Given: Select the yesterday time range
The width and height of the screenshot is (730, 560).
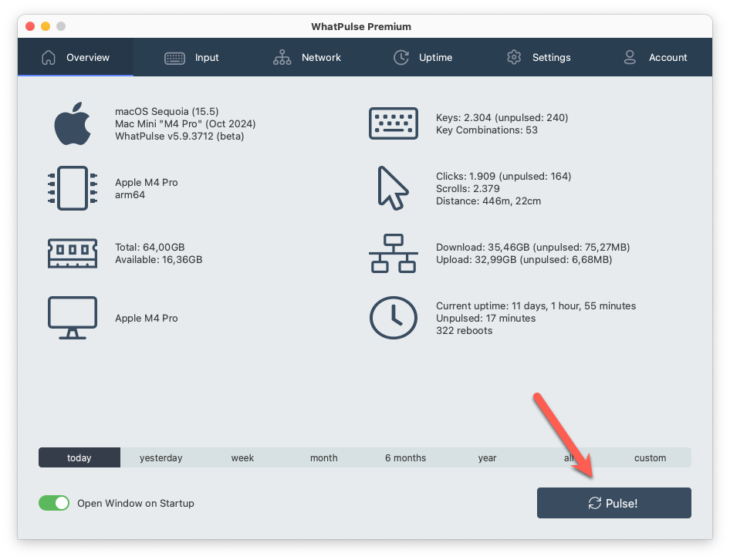Looking at the screenshot, I should pos(161,458).
